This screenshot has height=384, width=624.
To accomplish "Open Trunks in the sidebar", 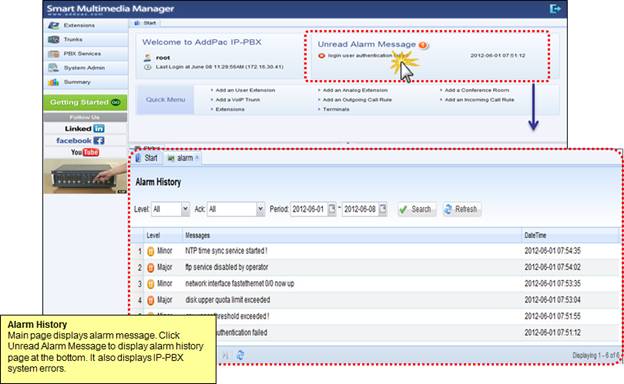I will pyautogui.click(x=86, y=39).
